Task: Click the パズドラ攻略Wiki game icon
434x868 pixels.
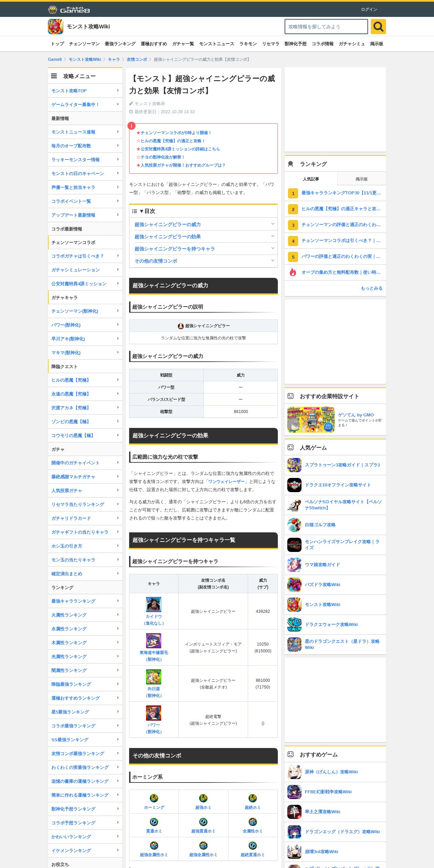Action: point(294,585)
